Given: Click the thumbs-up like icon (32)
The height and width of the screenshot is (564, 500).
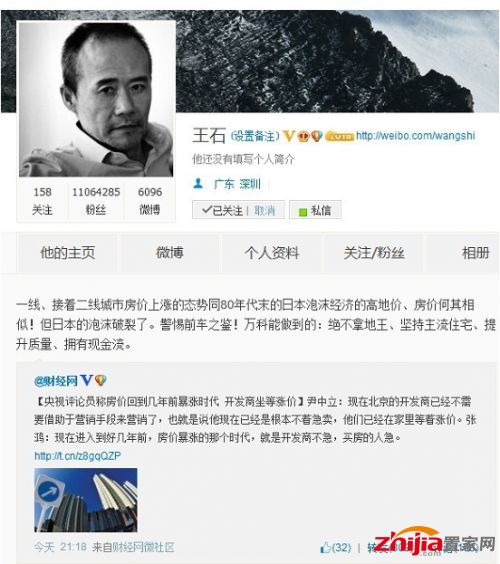Looking at the screenshot, I should 325,547.
